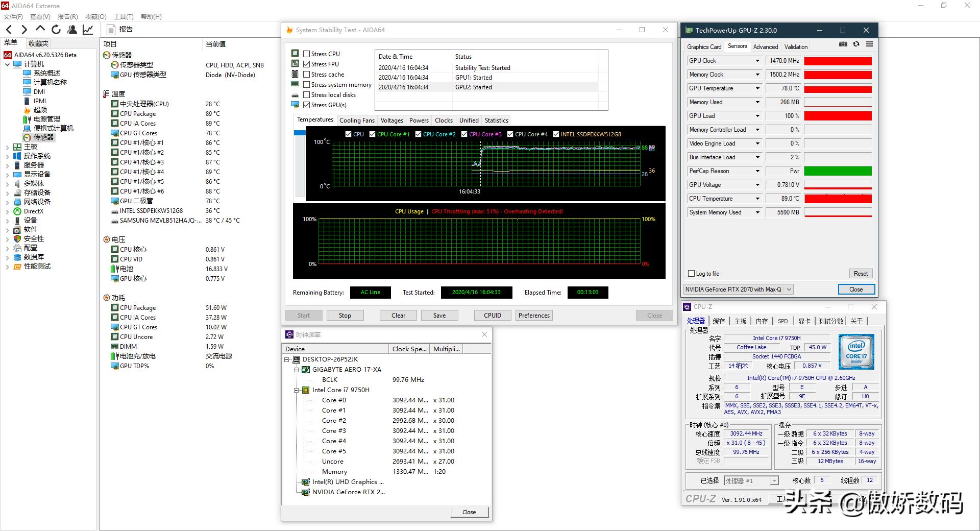Click the up arrow in AIDA64 toolbar
This screenshot has height=531, width=980.
[40, 29]
